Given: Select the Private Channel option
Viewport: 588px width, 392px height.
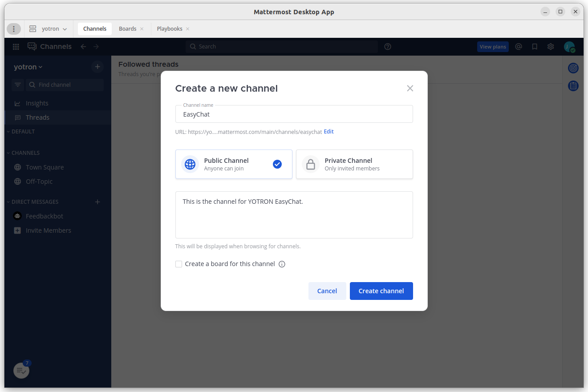Looking at the screenshot, I should [354, 164].
